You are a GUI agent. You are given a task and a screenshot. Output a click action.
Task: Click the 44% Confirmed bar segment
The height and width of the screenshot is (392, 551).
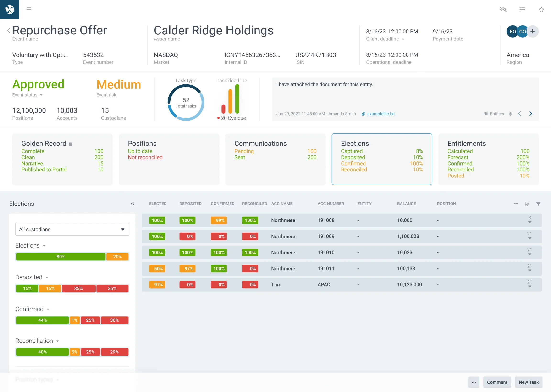43,320
